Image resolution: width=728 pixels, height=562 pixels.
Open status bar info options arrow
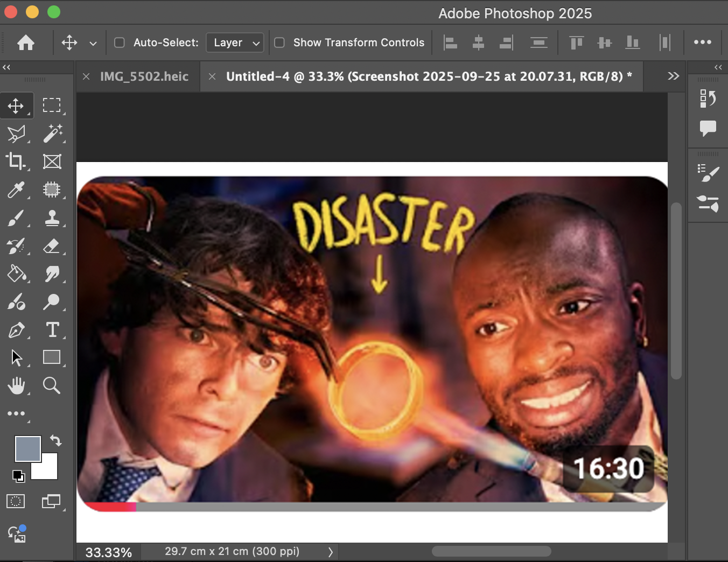[x=331, y=552]
